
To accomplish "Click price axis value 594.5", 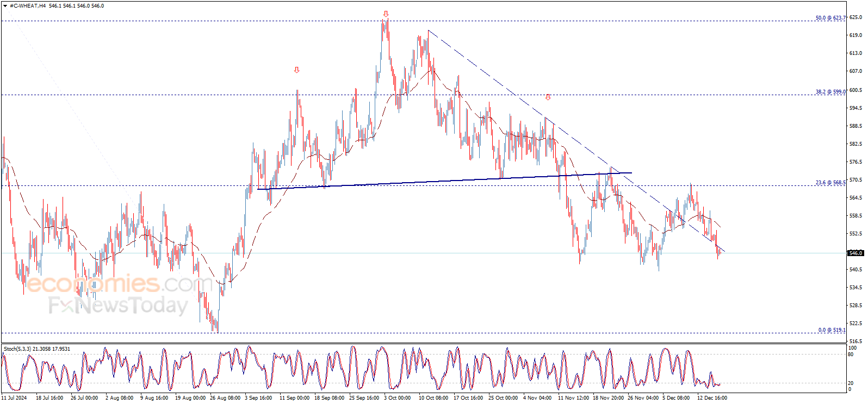I will click(855, 108).
